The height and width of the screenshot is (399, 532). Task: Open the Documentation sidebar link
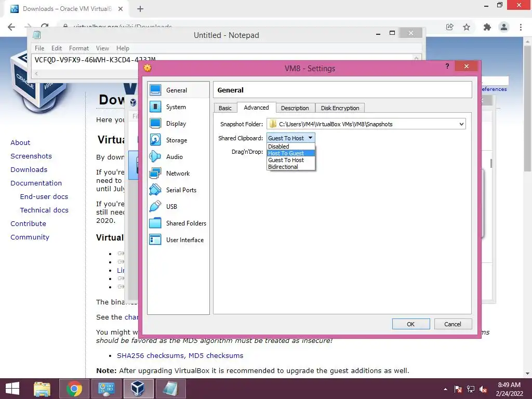[36, 183]
